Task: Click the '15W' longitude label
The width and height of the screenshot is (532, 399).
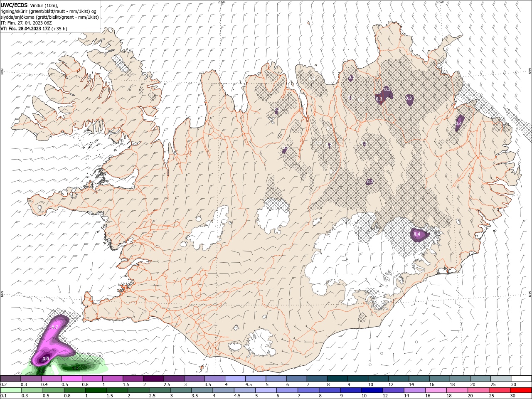Action: (440, 2)
